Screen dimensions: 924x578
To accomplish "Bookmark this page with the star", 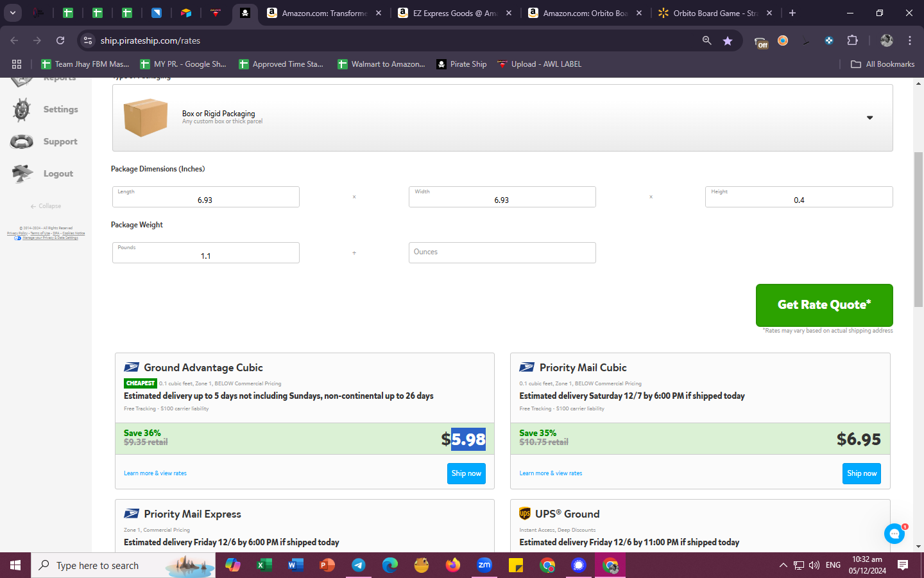I will 727,40.
